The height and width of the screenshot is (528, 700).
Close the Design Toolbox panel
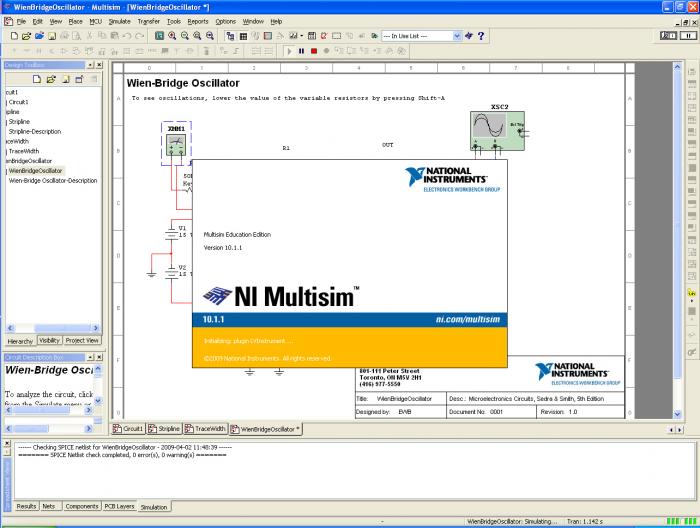tap(99, 65)
